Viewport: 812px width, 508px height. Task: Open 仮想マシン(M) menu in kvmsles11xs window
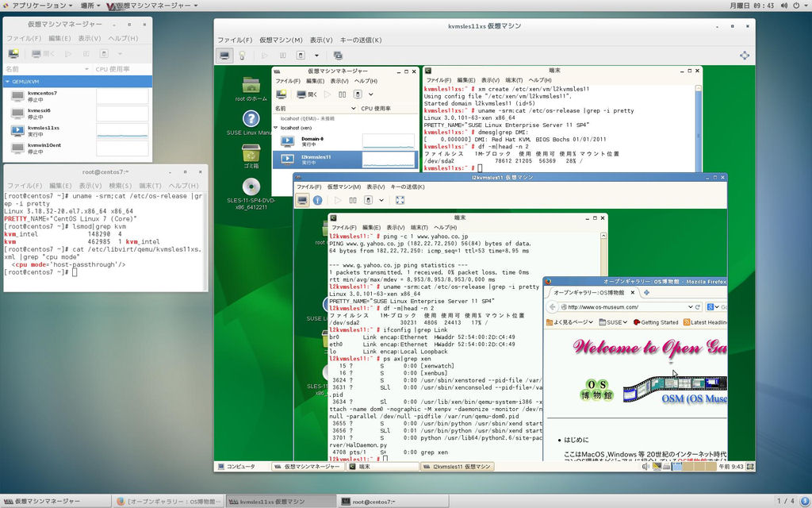[281, 40]
